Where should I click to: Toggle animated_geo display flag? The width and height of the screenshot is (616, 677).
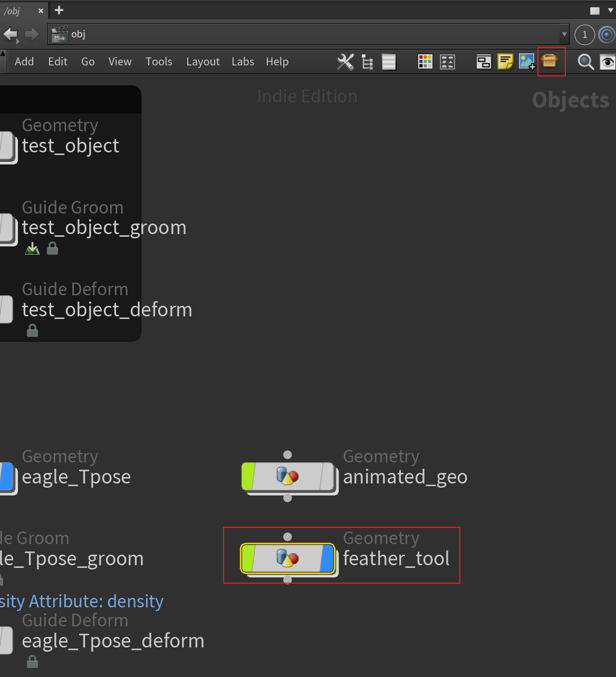click(328, 477)
